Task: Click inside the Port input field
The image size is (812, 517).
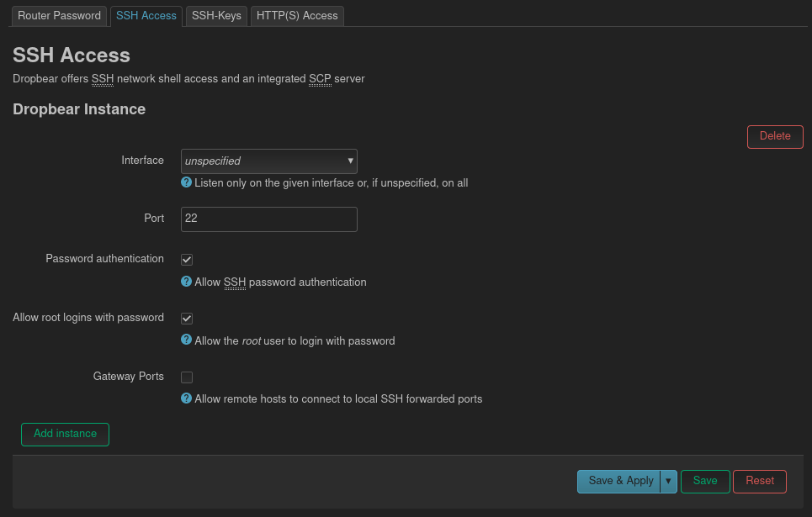Action: click(268, 219)
